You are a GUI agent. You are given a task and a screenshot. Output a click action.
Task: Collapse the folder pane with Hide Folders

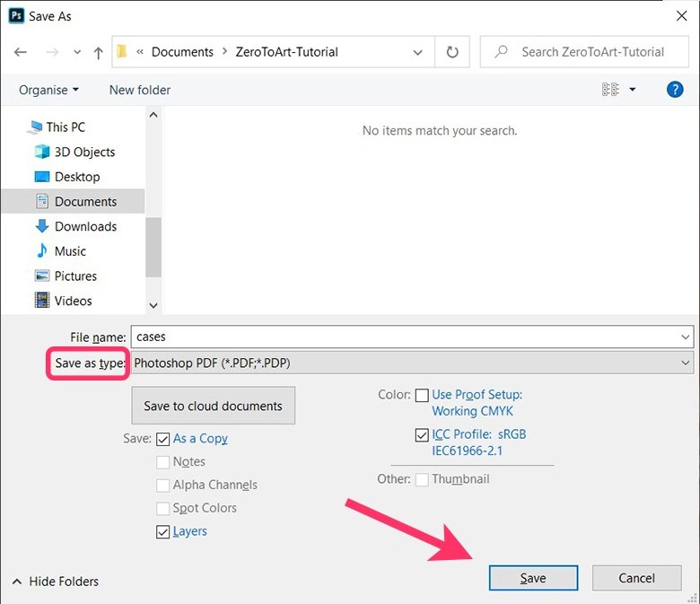tap(56, 582)
